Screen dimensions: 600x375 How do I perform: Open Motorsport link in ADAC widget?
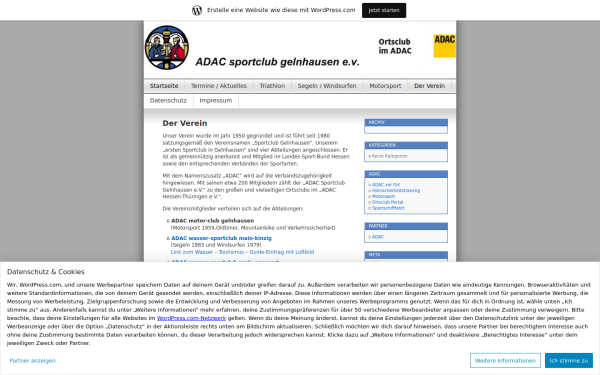coord(383,196)
